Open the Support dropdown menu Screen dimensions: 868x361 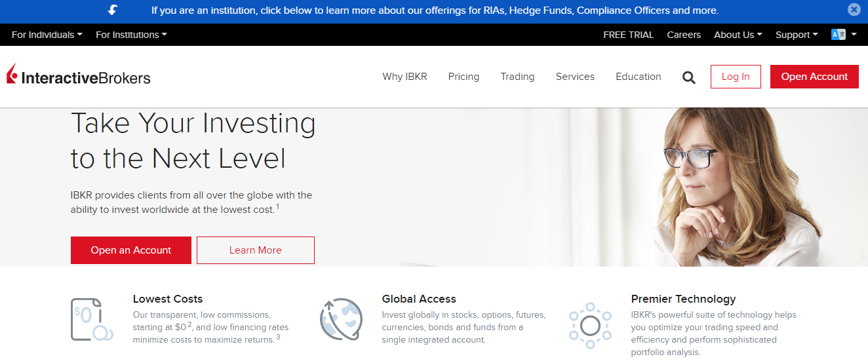tap(797, 35)
